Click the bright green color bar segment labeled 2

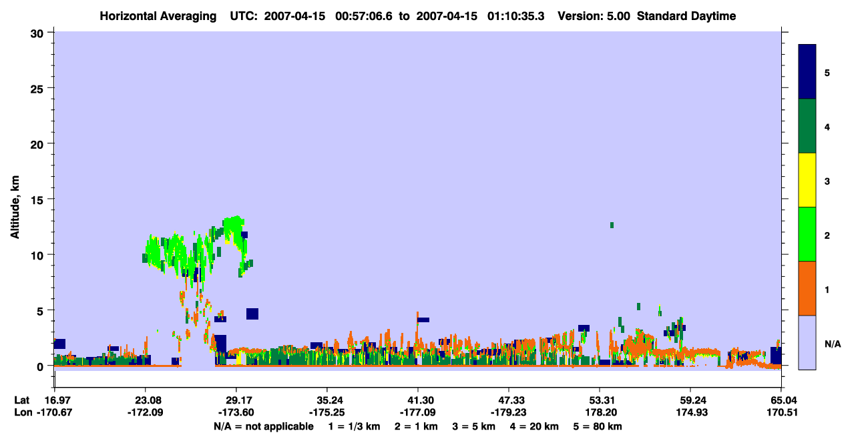click(x=807, y=234)
